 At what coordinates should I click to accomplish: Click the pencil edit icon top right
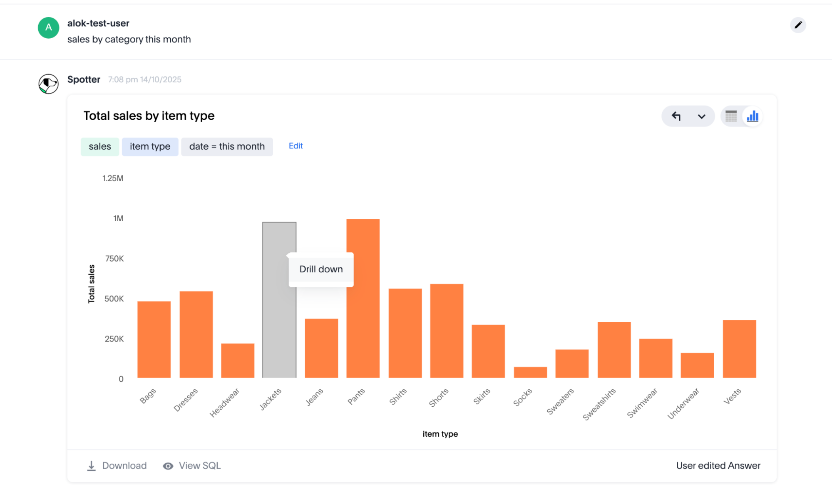tap(798, 25)
